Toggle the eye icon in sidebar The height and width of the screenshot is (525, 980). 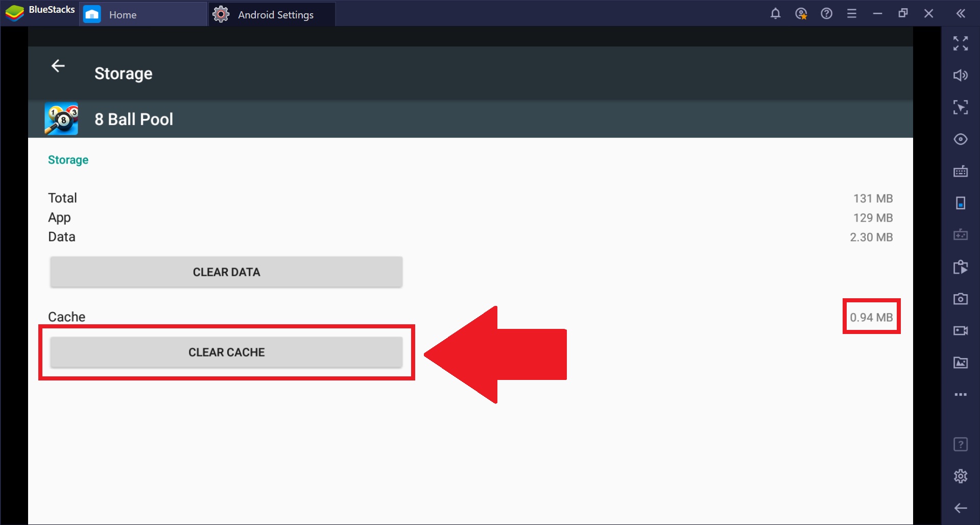pos(961,139)
